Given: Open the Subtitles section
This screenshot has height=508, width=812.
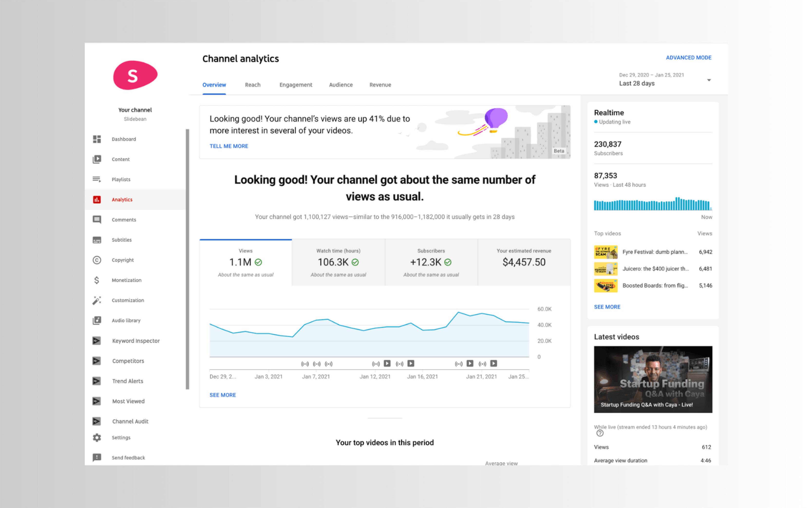Looking at the screenshot, I should (x=121, y=240).
